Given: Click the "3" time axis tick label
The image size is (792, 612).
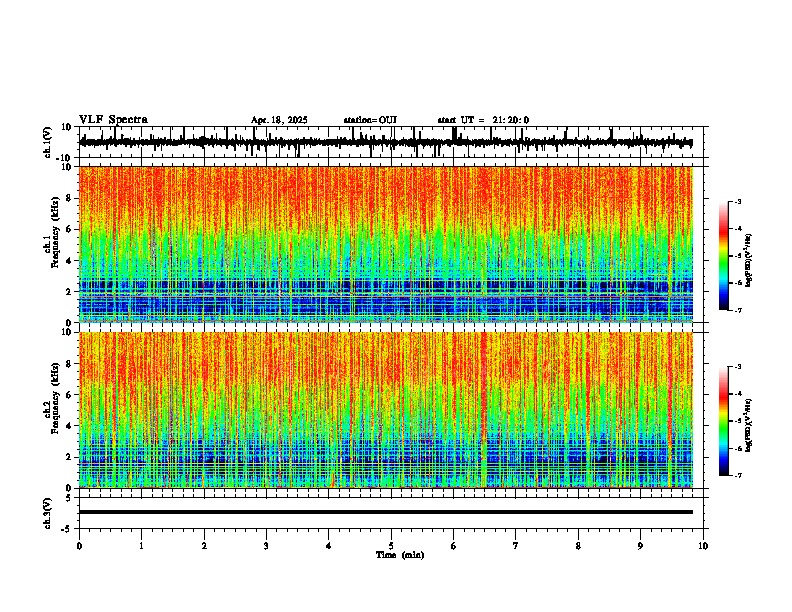Looking at the screenshot, I should coord(266,546).
